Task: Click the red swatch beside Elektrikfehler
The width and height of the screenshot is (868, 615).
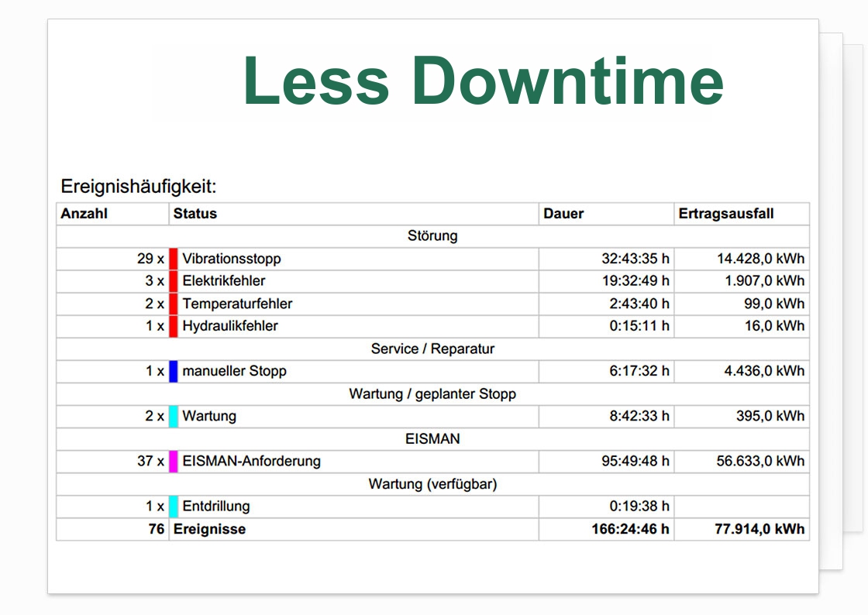Action: (174, 281)
